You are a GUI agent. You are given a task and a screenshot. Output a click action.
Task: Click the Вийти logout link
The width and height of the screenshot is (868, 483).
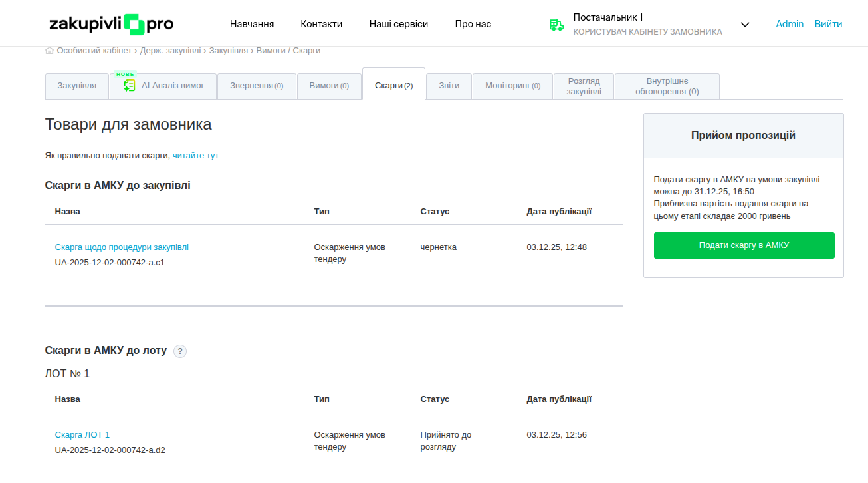pos(828,24)
